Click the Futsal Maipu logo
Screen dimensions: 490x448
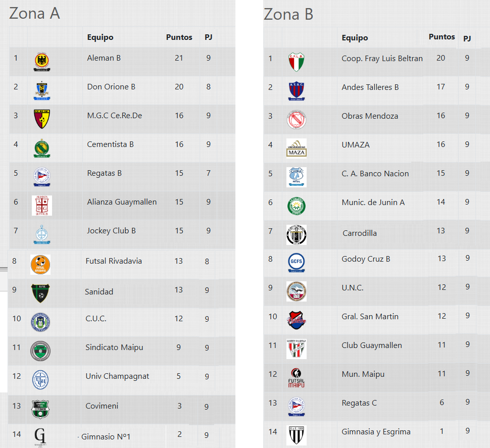(296, 378)
